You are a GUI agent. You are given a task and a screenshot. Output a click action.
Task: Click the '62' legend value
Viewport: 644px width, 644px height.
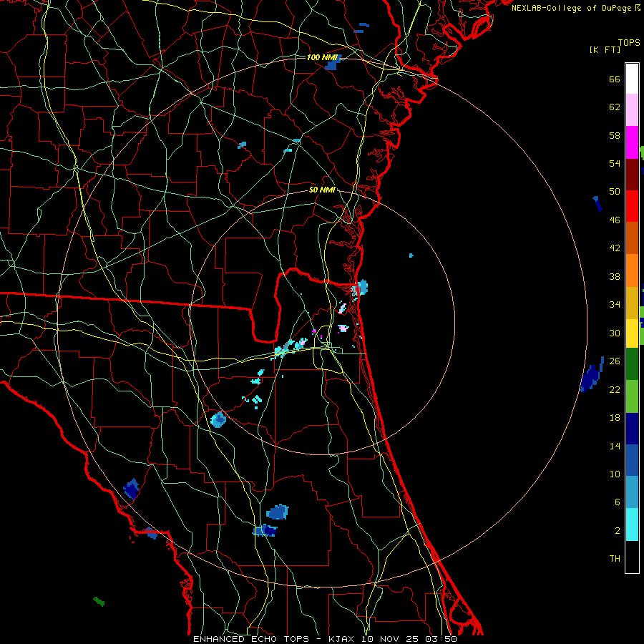[615, 107]
